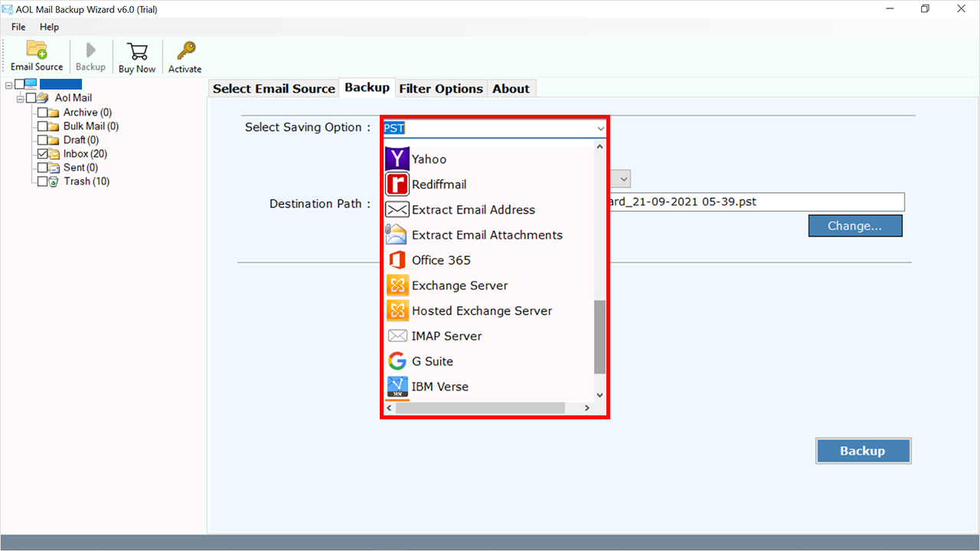
Task: Click the Trash folder icon
Action: [54, 181]
